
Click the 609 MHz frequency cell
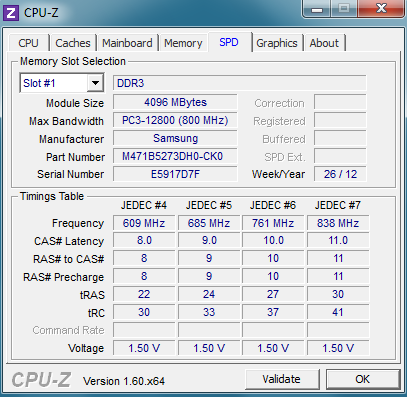click(x=144, y=223)
